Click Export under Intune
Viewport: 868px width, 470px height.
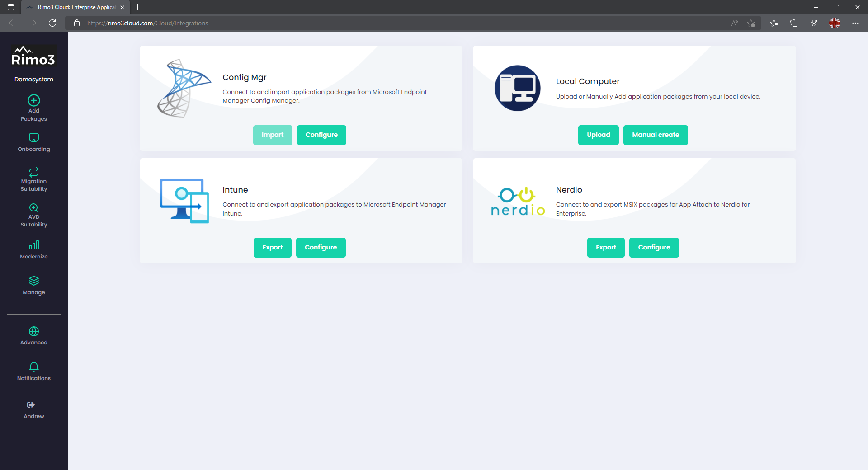click(x=273, y=248)
